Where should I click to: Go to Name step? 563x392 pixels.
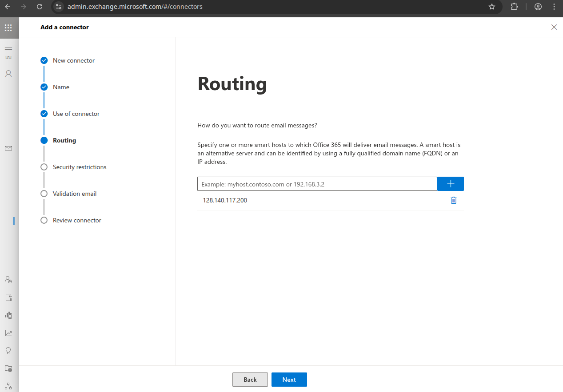click(61, 87)
